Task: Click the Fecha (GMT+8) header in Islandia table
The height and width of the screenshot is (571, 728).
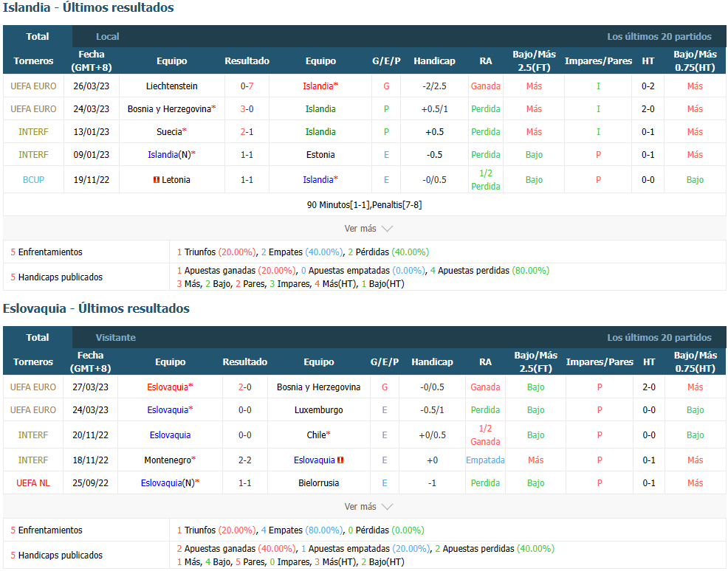Action: coord(92,60)
